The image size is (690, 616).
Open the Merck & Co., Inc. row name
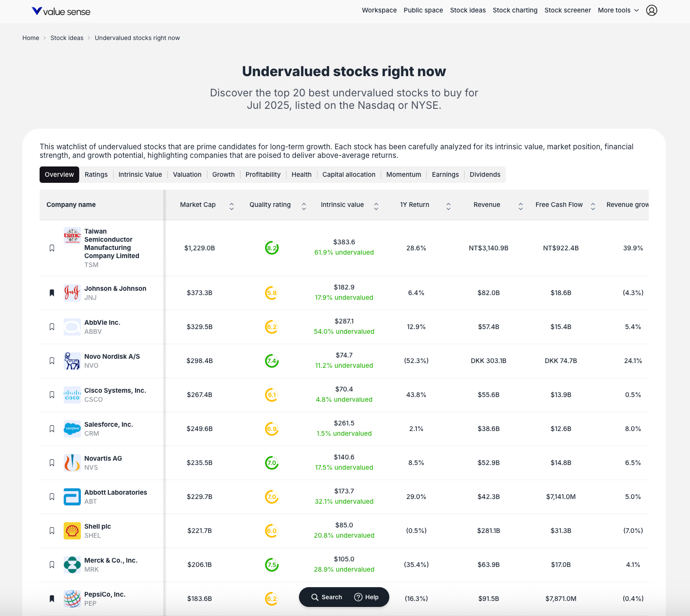[111, 561]
